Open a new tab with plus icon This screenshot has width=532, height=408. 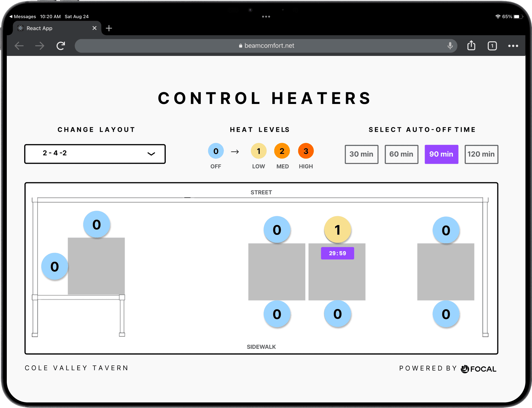pyautogui.click(x=109, y=28)
